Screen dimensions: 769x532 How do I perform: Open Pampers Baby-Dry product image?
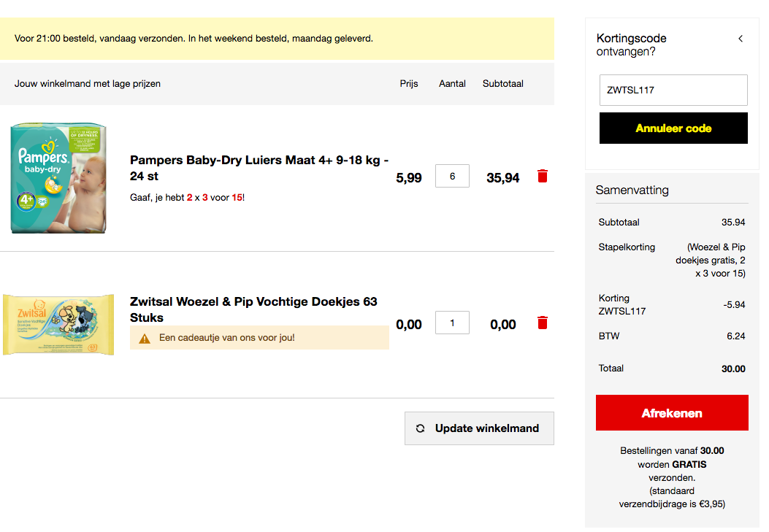(58, 178)
